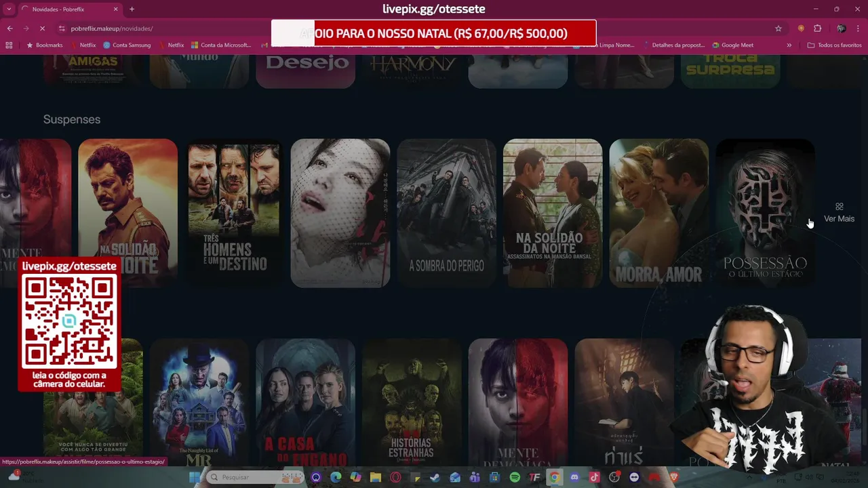Open the veiled woman face poster

[340, 213]
